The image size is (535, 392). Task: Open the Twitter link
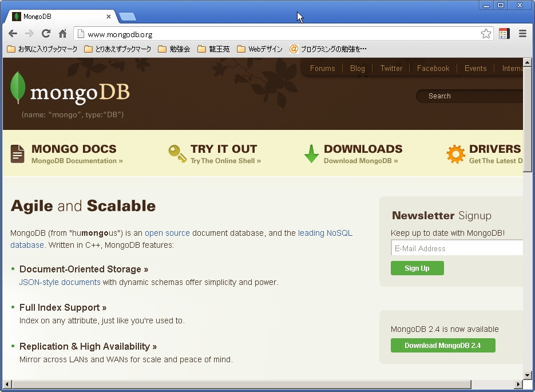coord(391,68)
